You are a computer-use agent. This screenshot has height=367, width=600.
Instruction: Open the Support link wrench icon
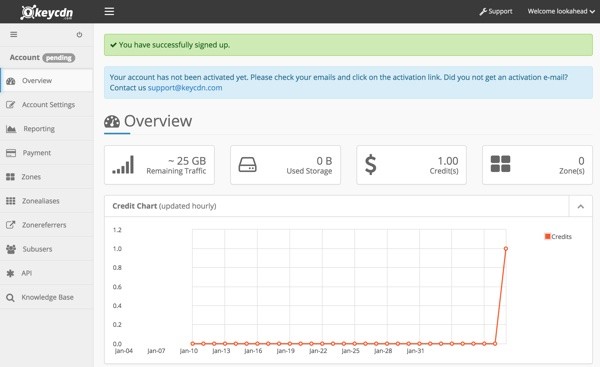(x=483, y=11)
